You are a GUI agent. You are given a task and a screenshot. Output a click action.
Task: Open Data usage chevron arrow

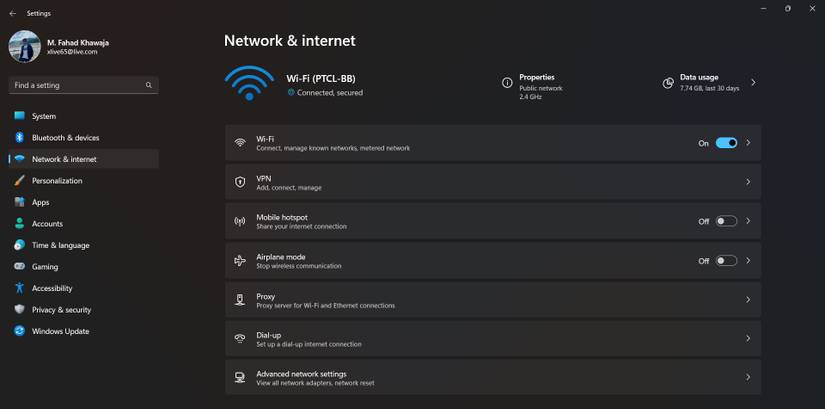(x=753, y=83)
